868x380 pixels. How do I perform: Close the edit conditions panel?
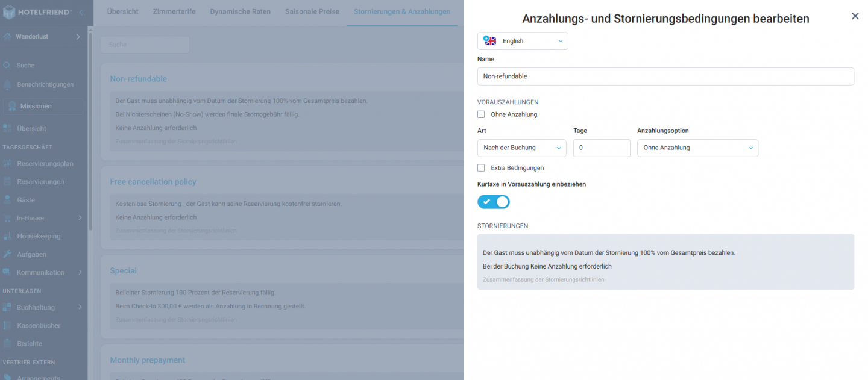(855, 16)
